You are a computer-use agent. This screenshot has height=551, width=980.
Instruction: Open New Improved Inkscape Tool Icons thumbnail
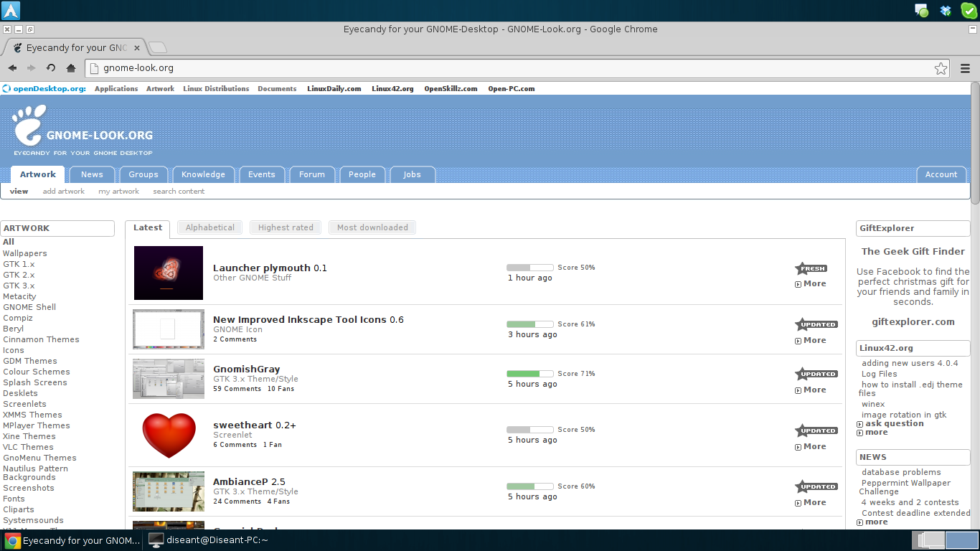169,329
